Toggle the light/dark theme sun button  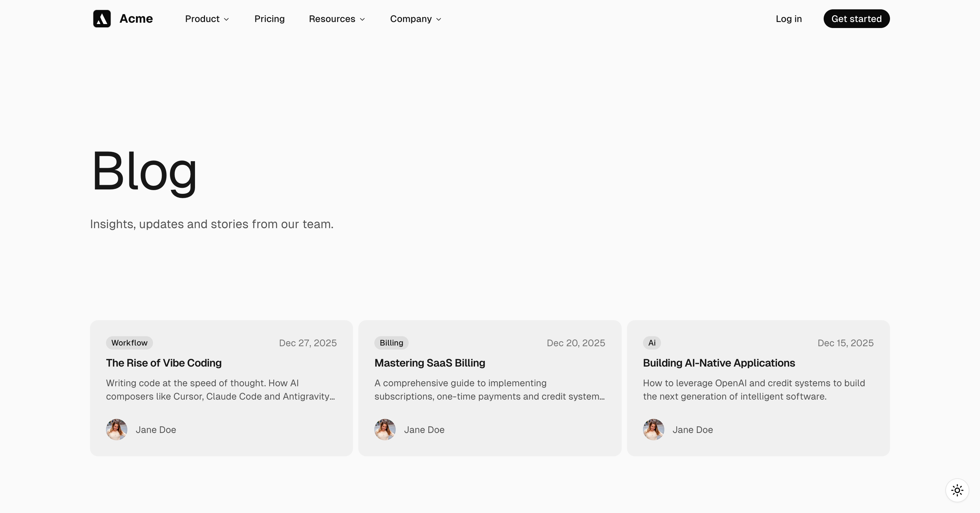click(x=957, y=490)
